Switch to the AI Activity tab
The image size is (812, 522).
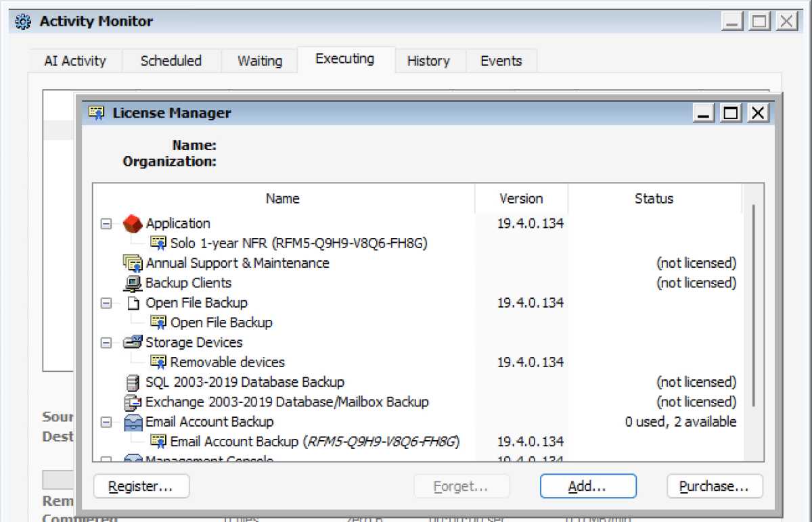(75, 61)
